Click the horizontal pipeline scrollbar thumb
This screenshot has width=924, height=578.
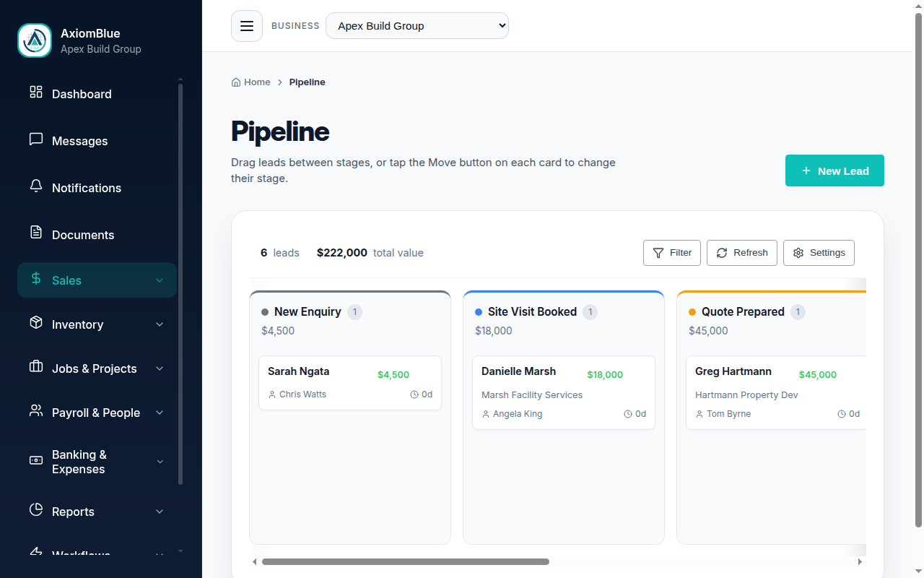[406, 561]
